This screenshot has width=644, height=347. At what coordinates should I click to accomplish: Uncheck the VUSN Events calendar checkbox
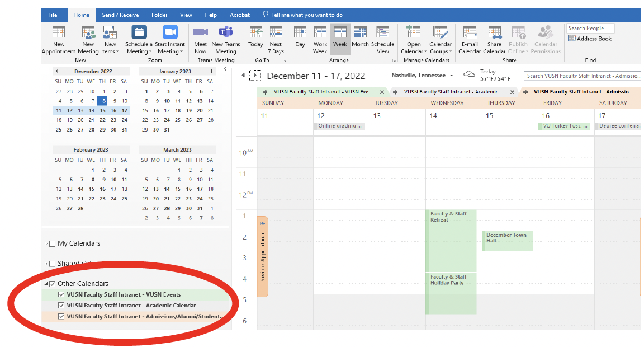pos(61,294)
